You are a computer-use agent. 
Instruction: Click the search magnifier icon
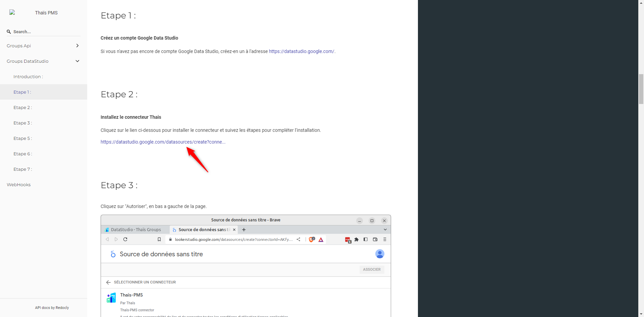9,32
